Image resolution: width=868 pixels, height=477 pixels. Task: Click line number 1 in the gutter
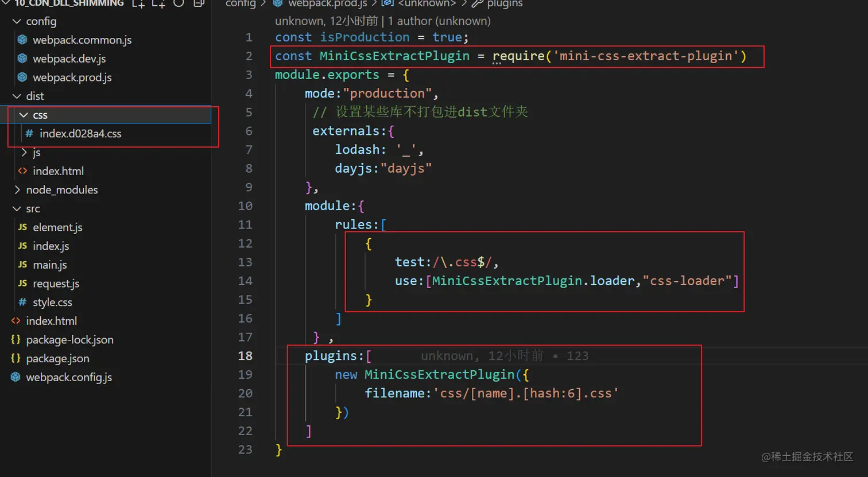249,37
